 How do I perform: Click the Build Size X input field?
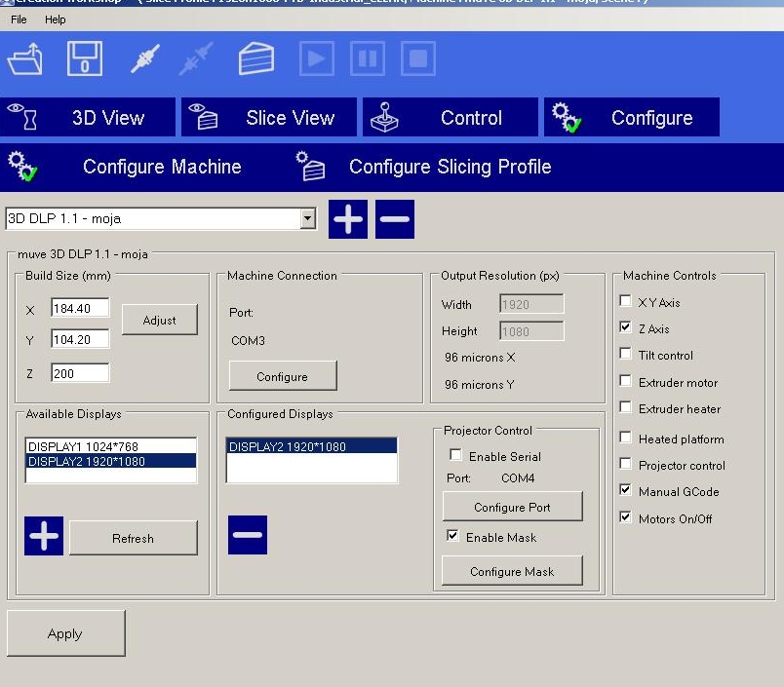pos(80,309)
